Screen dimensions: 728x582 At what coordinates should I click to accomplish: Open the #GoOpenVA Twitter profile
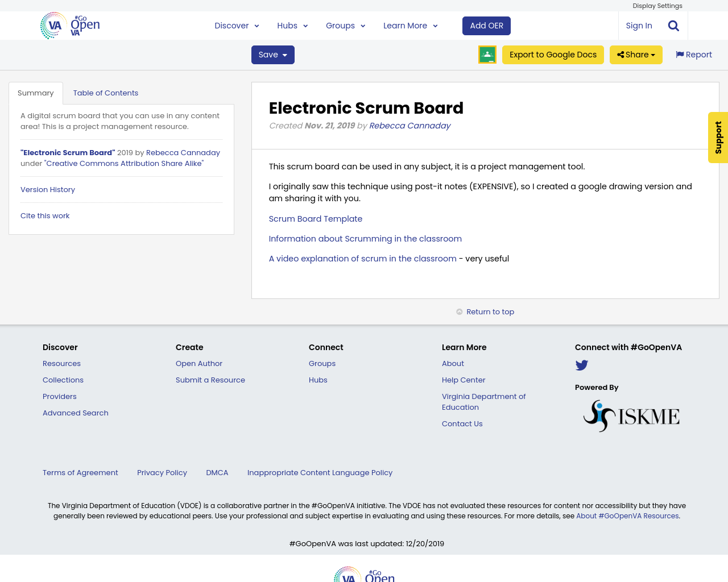[x=582, y=365]
